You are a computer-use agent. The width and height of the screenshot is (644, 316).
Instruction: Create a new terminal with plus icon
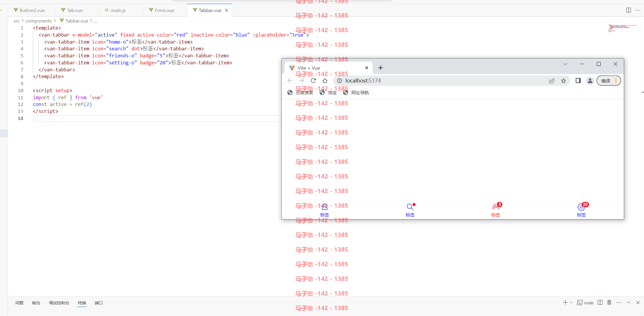click(565, 303)
